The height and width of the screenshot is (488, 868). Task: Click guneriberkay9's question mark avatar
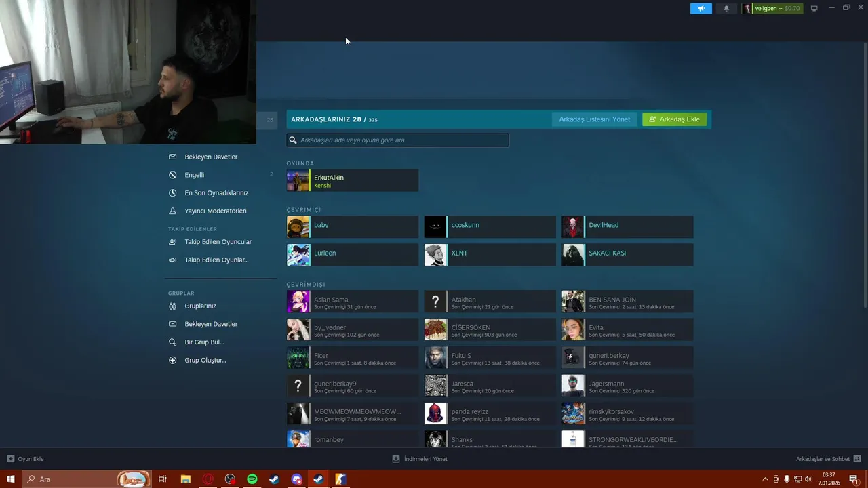click(298, 386)
